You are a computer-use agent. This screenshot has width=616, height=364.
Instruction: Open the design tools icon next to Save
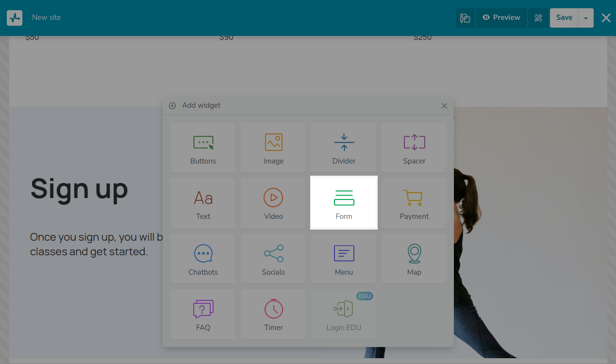(538, 18)
